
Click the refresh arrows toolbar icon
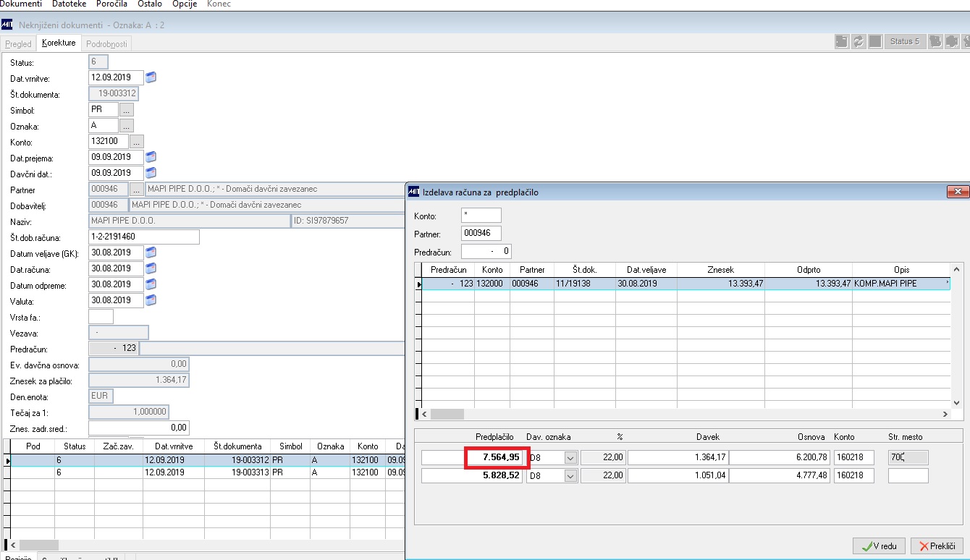coord(859,42)
